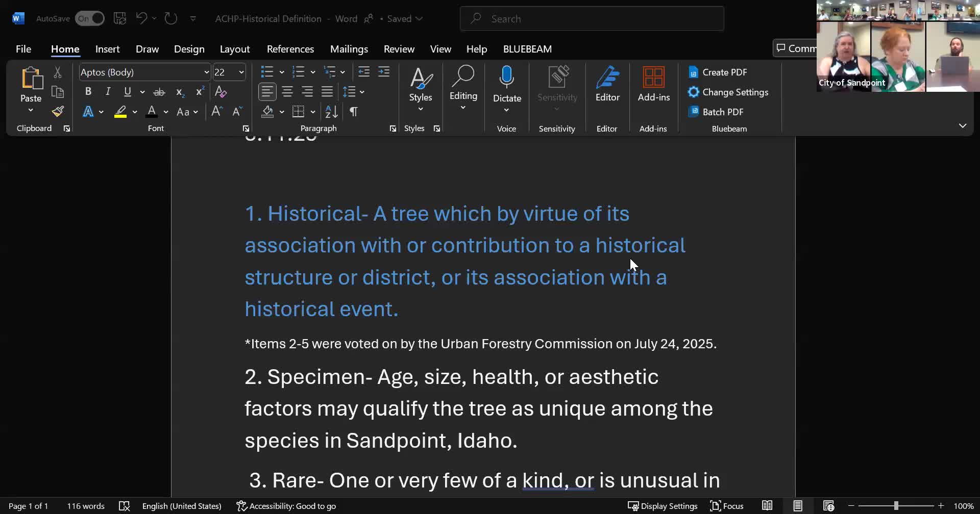Image resolution: width=980 pixels, height=514 pixels.
Task: Decrease font size with Shrink Font
Action: [237, 112]
